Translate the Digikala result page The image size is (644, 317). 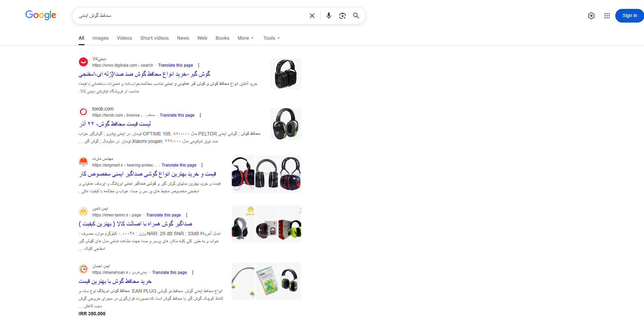click(176, 65)
